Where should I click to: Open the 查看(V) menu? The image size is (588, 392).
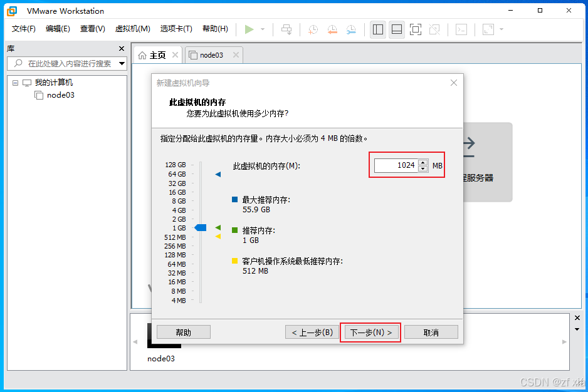pyautogui.click(x=93, y=29)
